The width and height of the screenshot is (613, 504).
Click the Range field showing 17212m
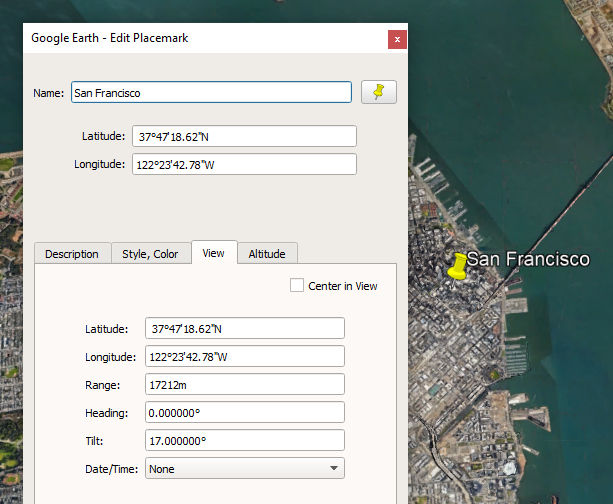245,384
